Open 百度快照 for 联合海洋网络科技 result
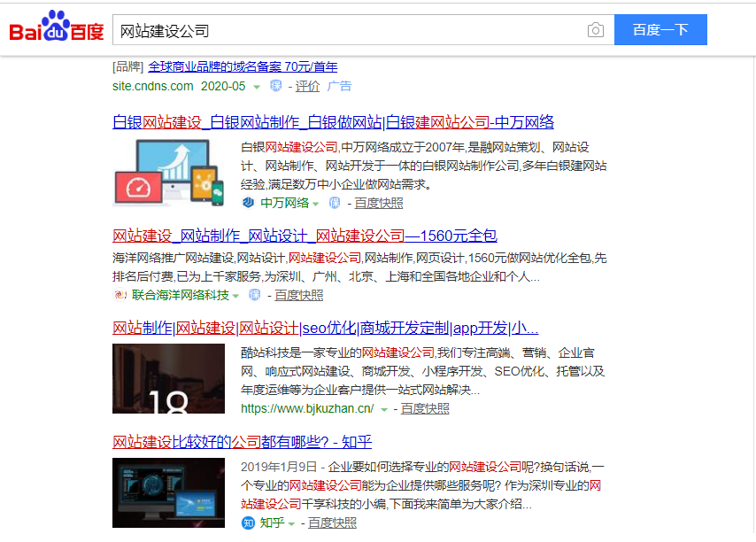Screen dimensions: 756x542 298,296
